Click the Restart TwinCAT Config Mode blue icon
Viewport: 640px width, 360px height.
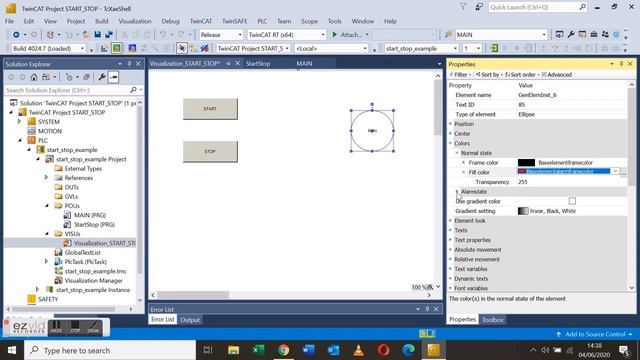tap(132, 49)
